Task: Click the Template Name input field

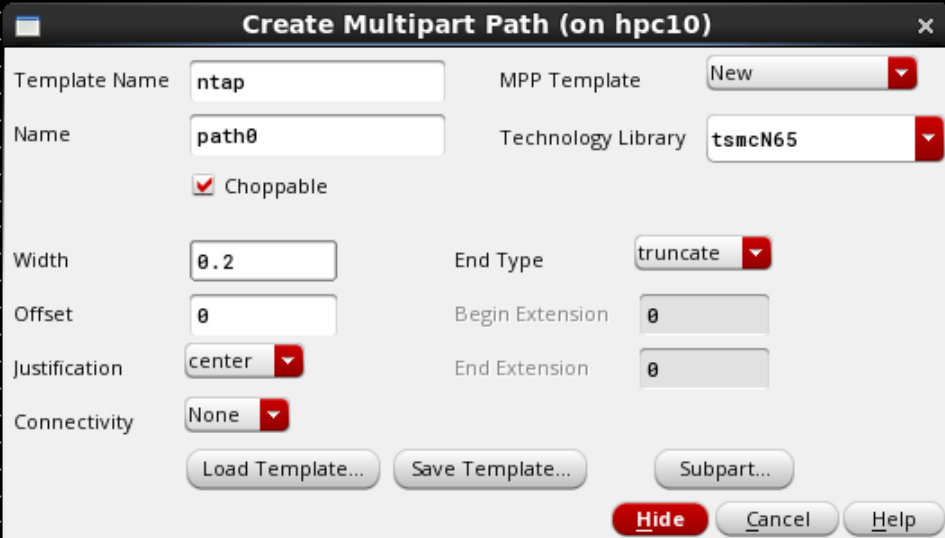Action: tap(317, 81)
